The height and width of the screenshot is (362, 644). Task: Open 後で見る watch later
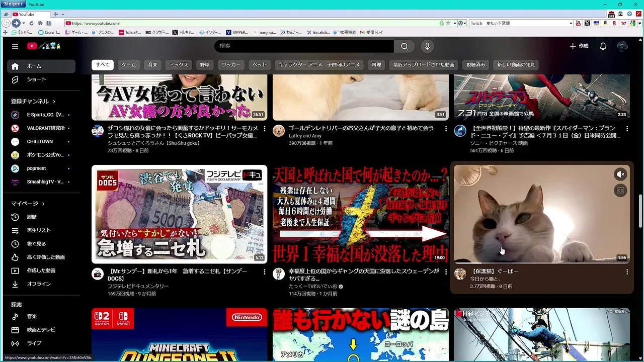pos(41,244)
